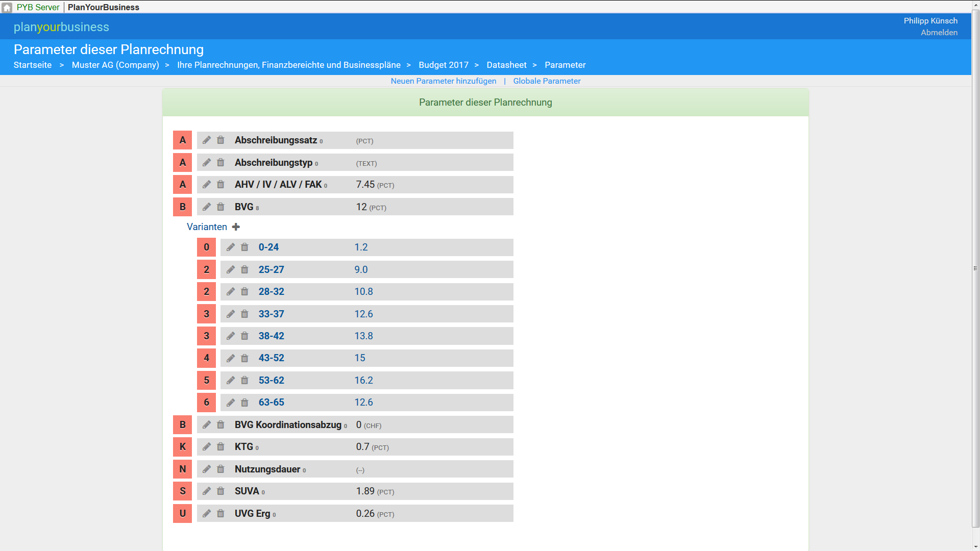Viewport: 980px width, 551px height.
Task: Edit the 0-24 variant with pencil icon
Action: tap(231, 247)
